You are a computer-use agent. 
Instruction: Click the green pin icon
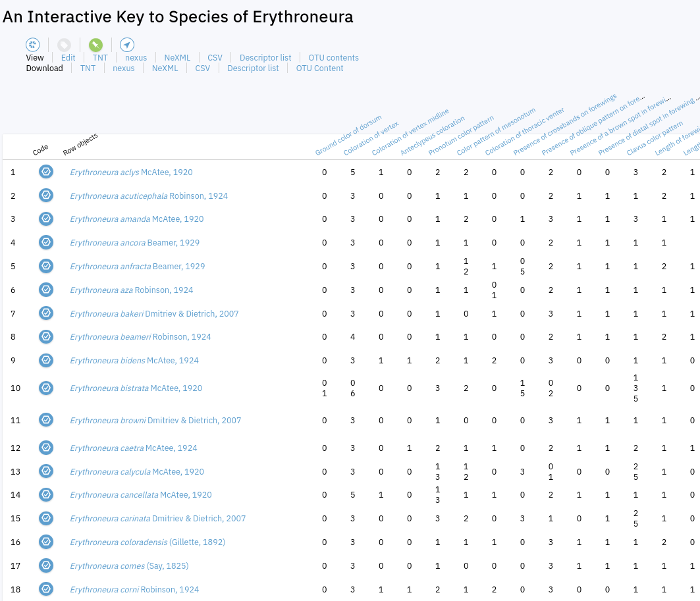tap(96, 45)
